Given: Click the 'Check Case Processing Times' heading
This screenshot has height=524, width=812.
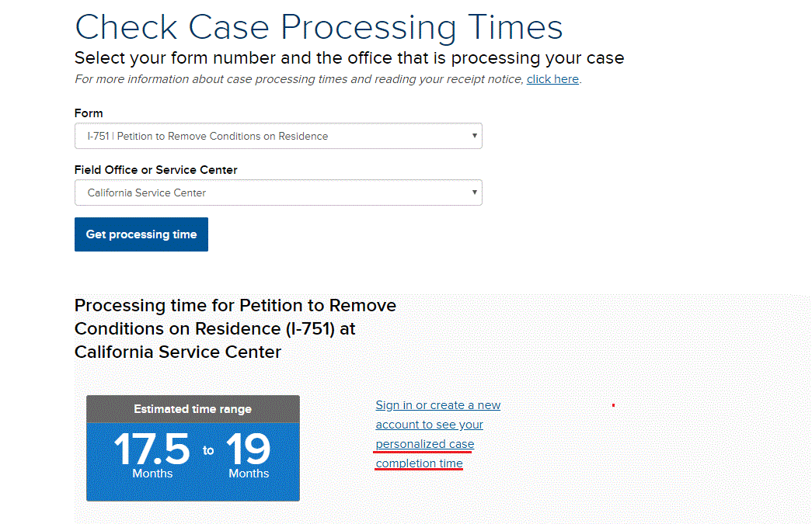Looking at the screenshot, I should 319,27.
